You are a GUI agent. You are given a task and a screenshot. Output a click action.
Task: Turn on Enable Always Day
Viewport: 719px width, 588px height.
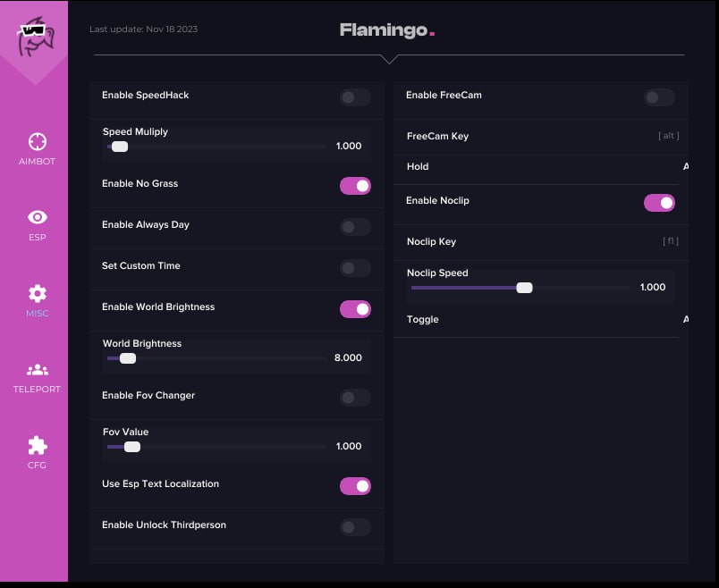[x=355, y=227]
